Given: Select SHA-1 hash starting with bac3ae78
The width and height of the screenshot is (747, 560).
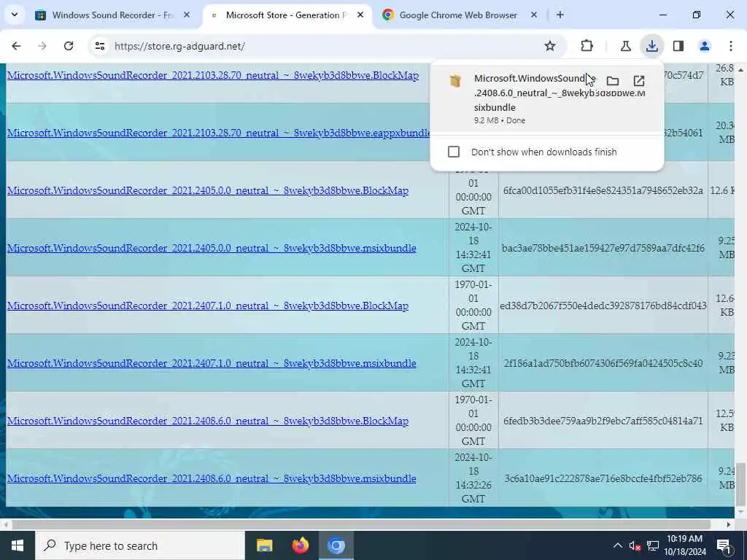Looking at the screenshot, I should [603, 248].
